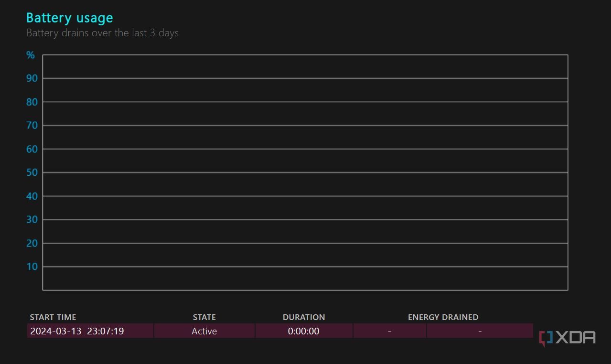
Task: Click the 10 axis label
Action: coord(32,267)
